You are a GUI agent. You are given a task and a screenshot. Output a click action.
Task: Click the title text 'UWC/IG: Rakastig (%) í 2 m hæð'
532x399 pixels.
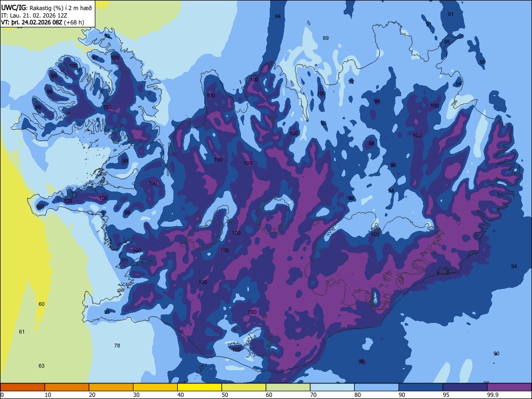tap(46, 8)
